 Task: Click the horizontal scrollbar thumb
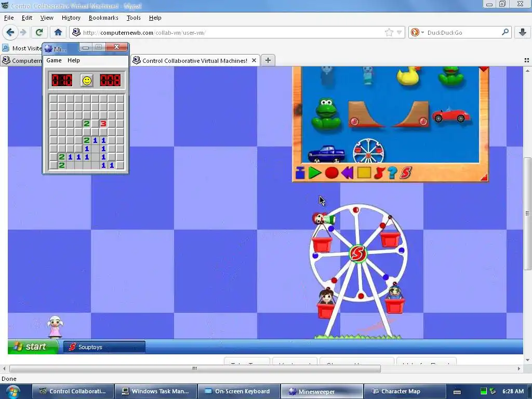[195, 368]
